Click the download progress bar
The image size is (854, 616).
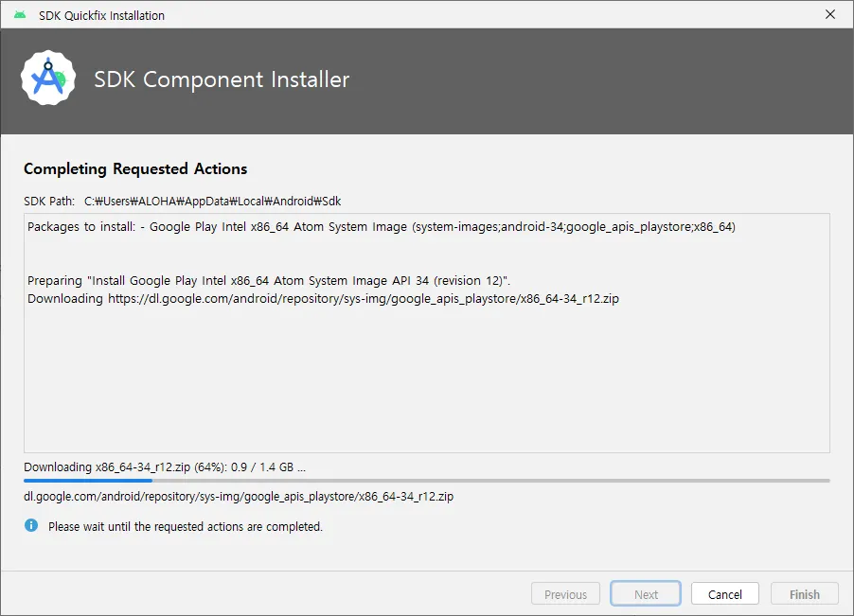tap(426, 481)
